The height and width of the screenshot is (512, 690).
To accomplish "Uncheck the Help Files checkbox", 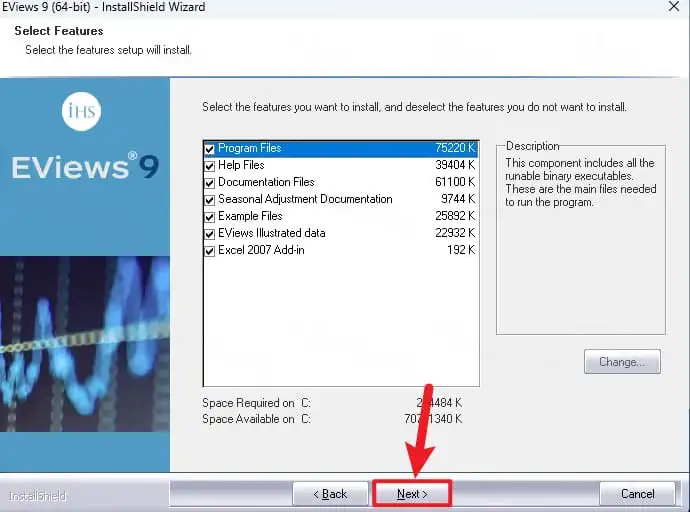I will click(209, 166).
